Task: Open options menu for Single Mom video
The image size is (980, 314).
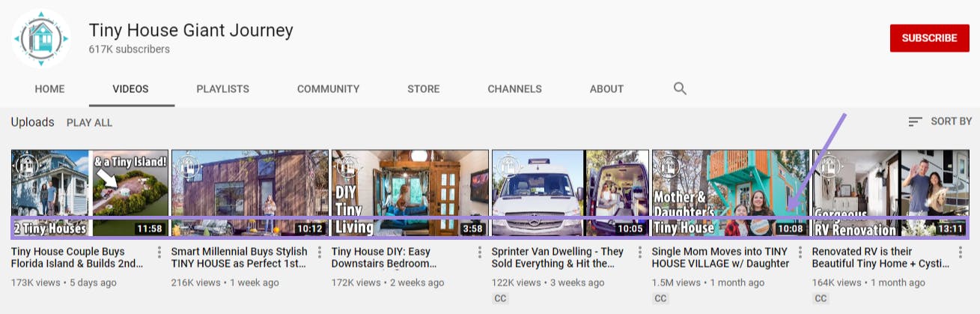Action: tap(800, 252)
